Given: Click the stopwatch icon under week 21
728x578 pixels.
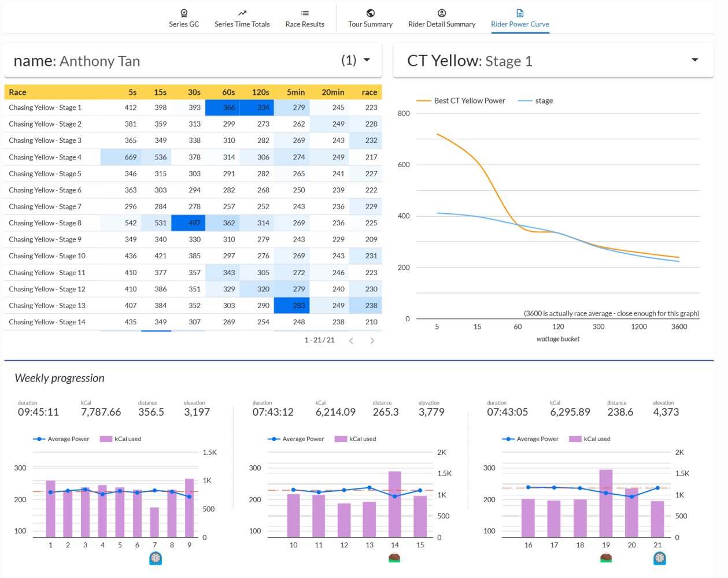Looking at the screenshot, I should click(x=660, y=558).
